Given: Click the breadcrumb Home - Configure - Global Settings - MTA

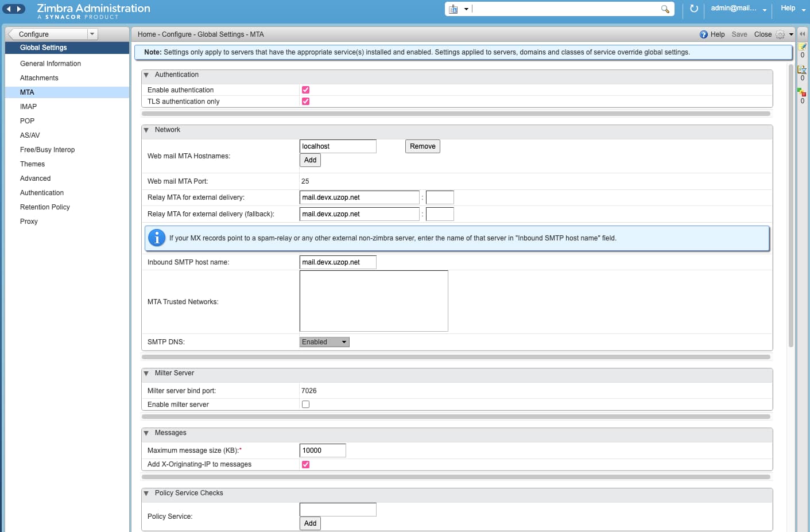Looking at the screenshot, I should 200,34.
